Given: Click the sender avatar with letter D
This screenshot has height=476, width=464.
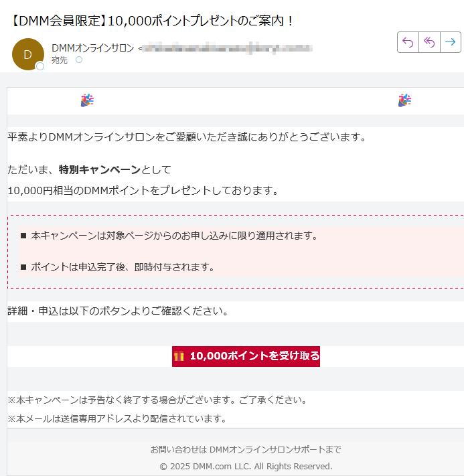Looking at the screenshot, I should point(28,54).
